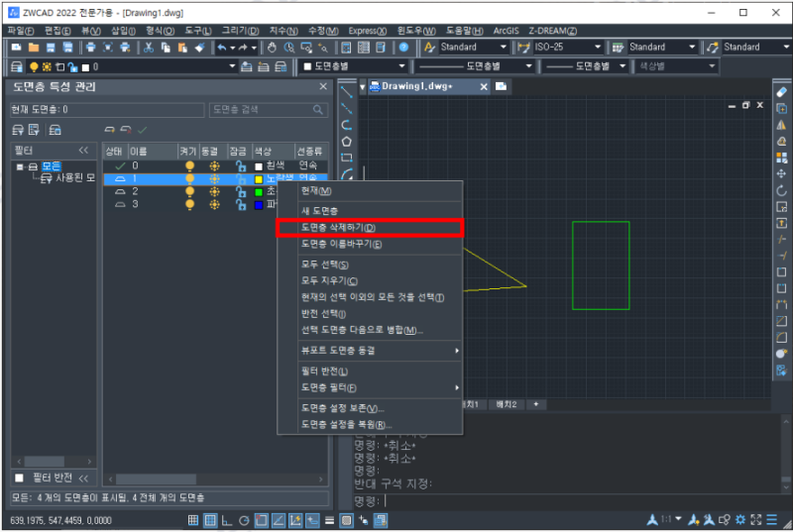Collapse the 모든 tree node
793x532 pixels.
tap(19, 166)
